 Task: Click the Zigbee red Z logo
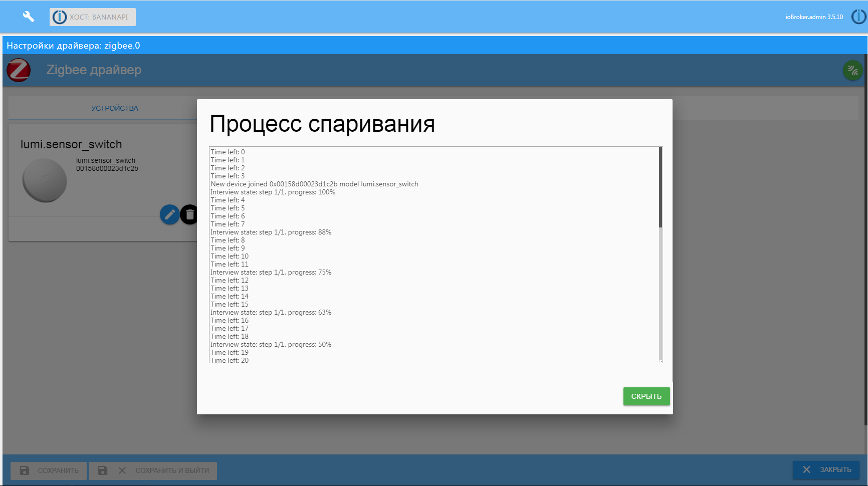[19, 70]
